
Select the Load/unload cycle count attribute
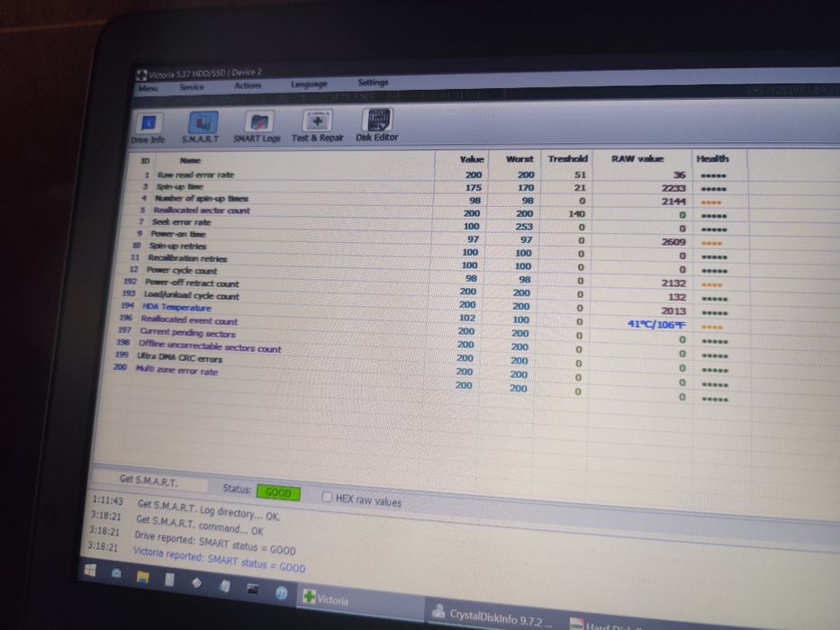tap(191, 295)
